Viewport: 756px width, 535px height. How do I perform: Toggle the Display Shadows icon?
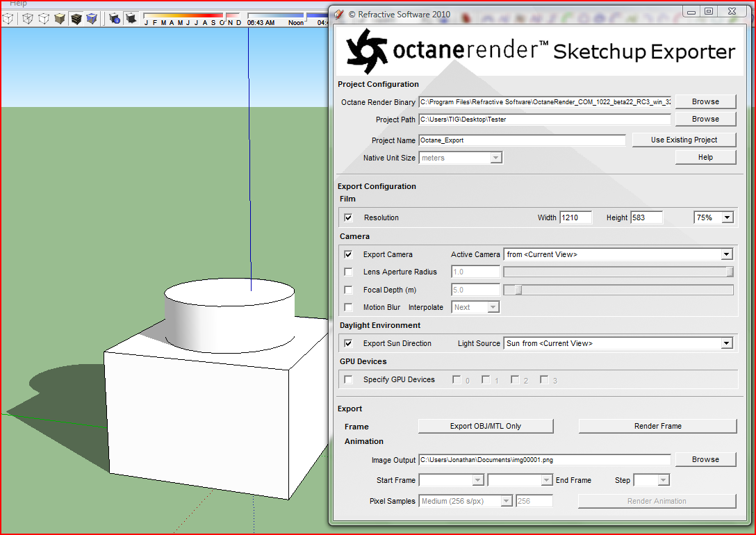[x=131, y=19]
